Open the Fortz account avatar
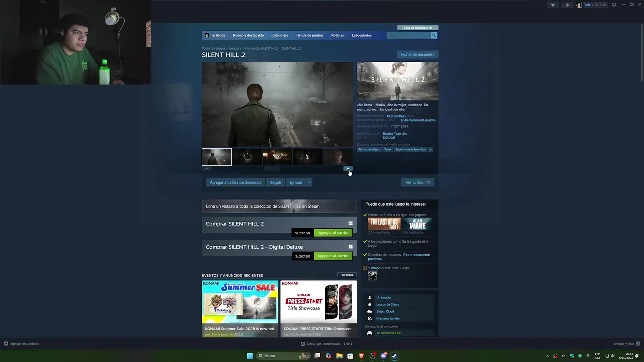This screenshot has height=362, width=644. click(x=579, y=5)
